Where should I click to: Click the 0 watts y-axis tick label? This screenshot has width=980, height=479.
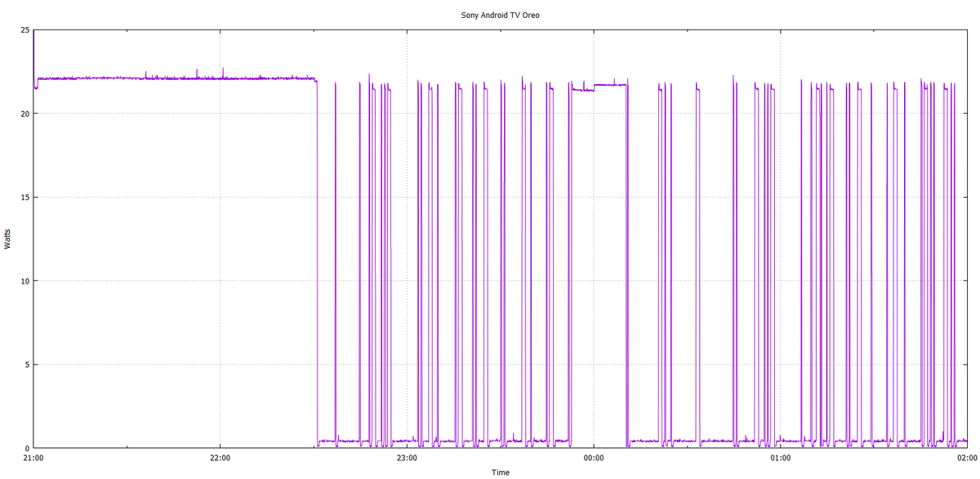point(27,448)
